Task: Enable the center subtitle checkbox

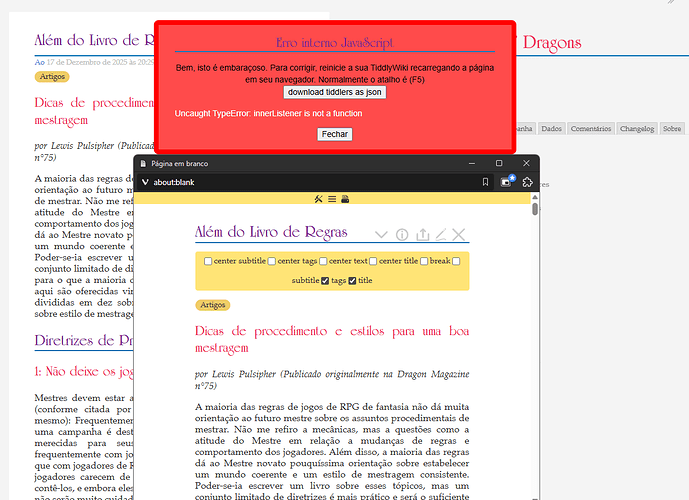Action: (x=208, y=261)
